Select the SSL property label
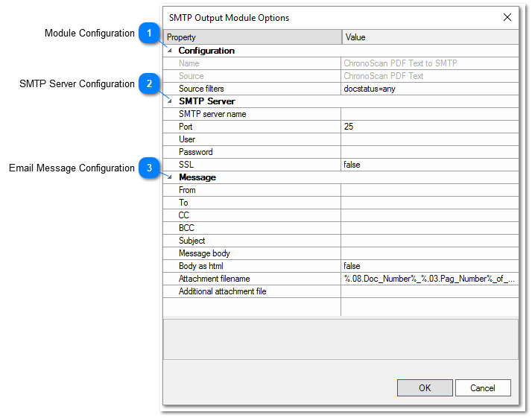 (186, 165)
